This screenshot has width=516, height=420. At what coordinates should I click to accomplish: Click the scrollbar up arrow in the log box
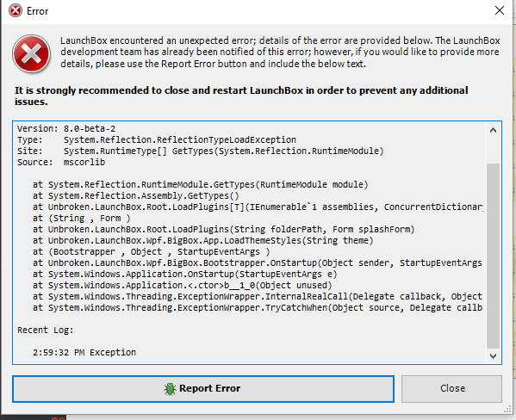[493, 130]
